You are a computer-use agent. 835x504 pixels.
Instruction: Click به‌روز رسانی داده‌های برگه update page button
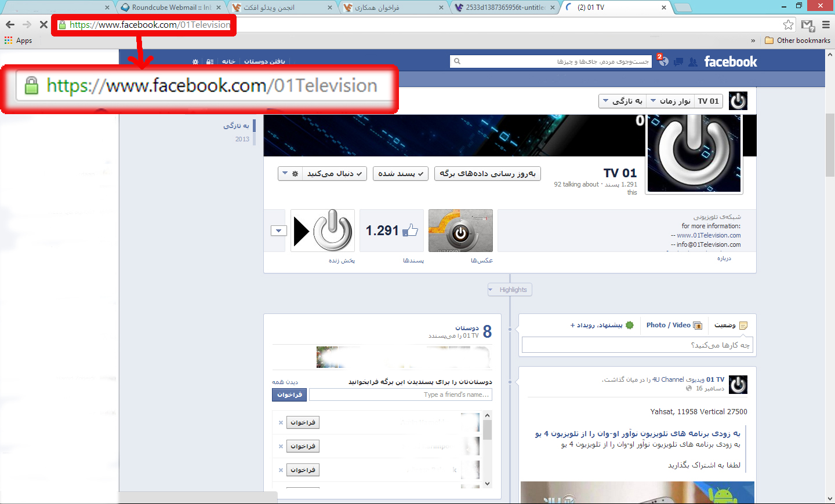[488, 173]
